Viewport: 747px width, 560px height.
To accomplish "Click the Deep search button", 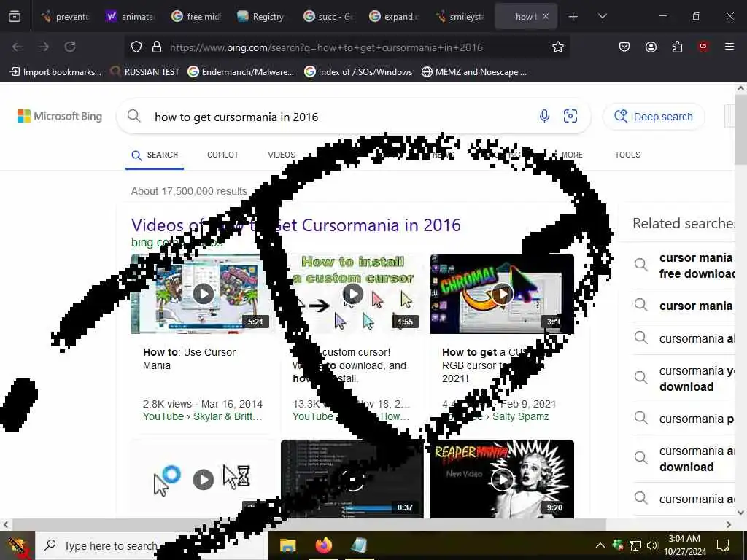I will [654, 117].
